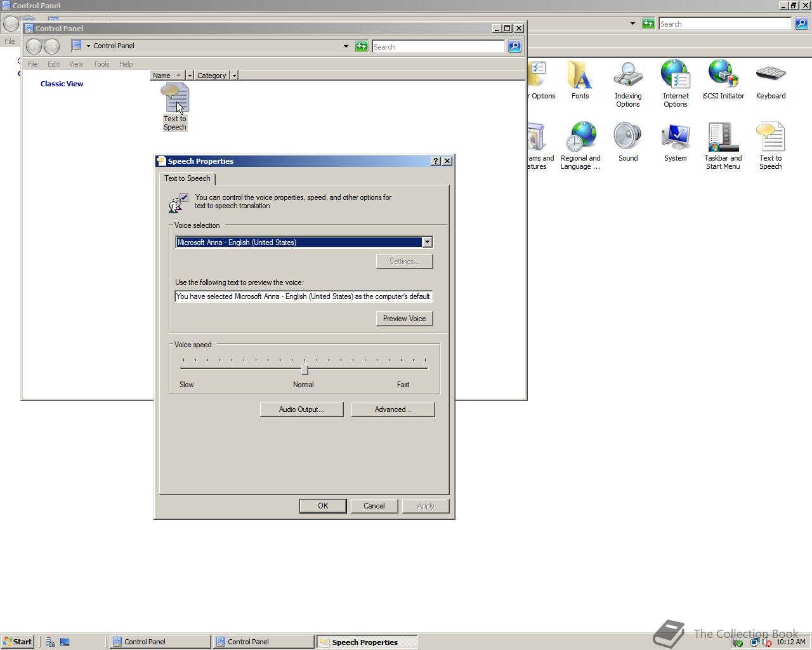Click the Classic View link
Viewport: 812px width, 650px height.
62,84
